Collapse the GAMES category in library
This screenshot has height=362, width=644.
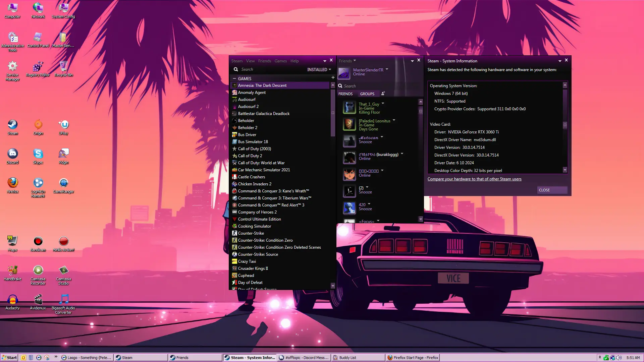pyautogui.click(x=234, y=78)
